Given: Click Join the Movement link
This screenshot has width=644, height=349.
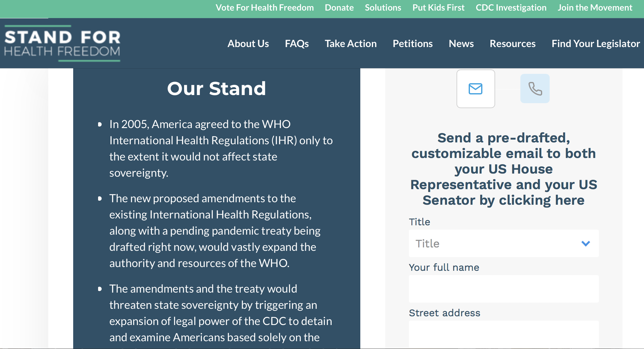Looking at the screenshot, I should pos(595,8).
